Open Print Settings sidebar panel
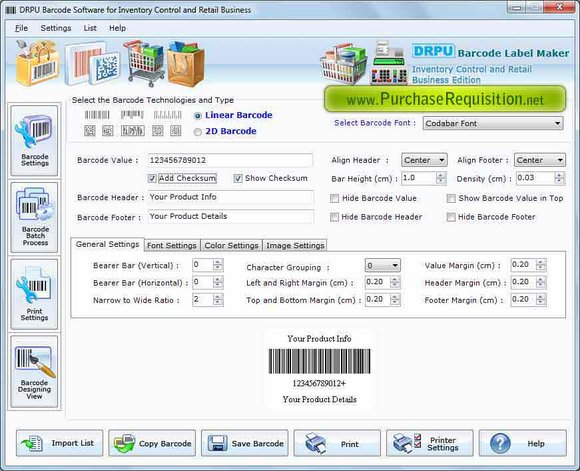Viewport: 580px width, 471px height. point(34,294)
